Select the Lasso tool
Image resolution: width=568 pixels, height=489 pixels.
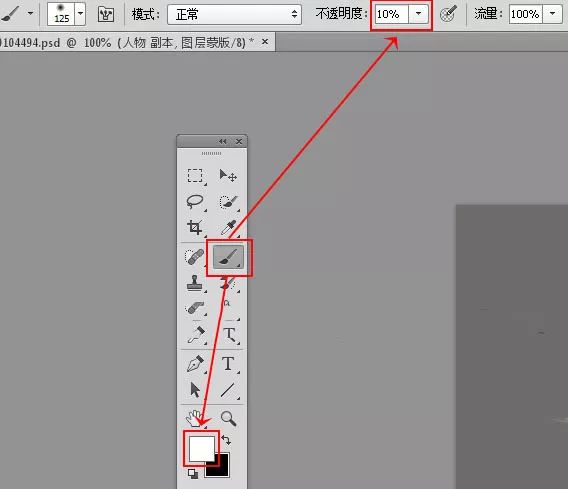click(195, 202)
